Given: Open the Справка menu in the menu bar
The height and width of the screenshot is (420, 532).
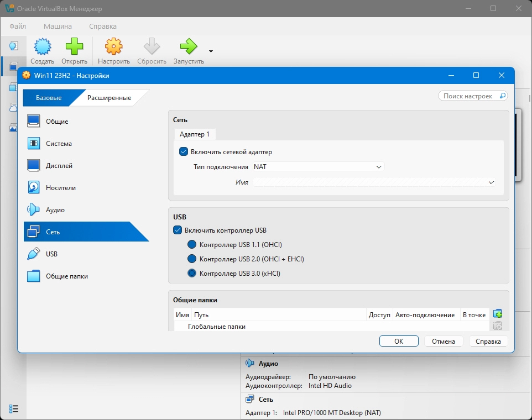Looking at the screenshot, I should pos(103,26).
